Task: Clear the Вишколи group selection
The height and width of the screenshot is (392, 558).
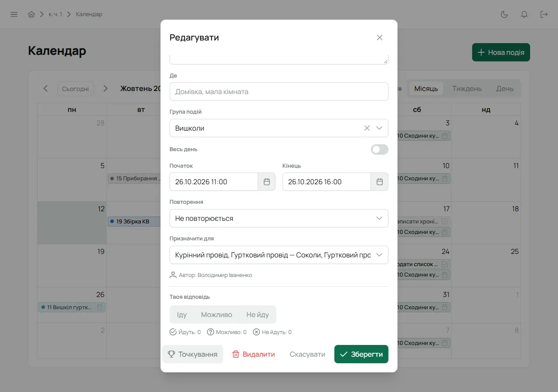Action: click(x=367, y=128)
